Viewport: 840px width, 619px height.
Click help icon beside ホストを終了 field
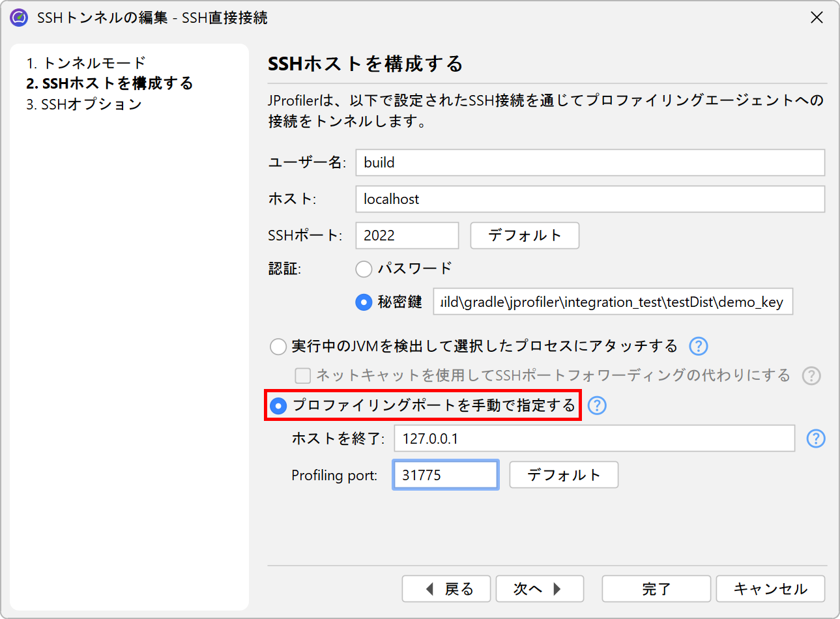[x=816, y=439]
